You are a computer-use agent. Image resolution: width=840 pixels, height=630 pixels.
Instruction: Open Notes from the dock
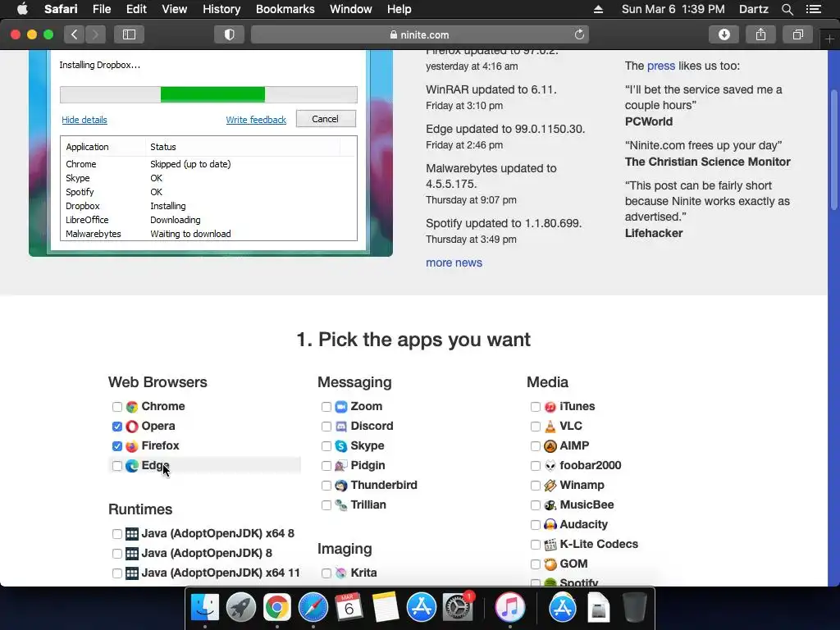tap(386, 608)
